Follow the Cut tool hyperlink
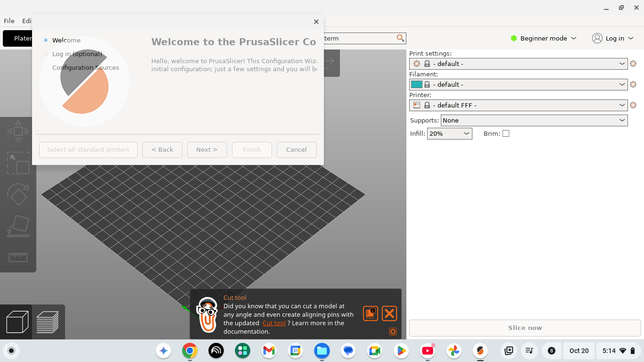 [x=274, y=323]
